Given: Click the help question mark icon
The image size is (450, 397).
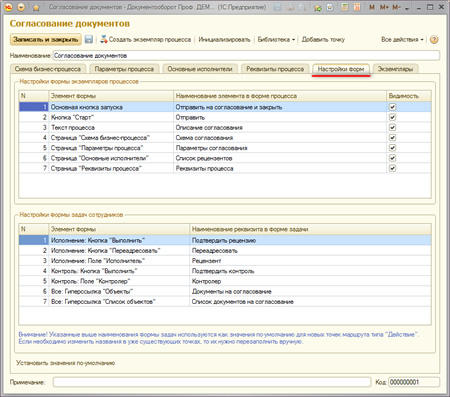Looking at the screenshot, I should click(434, 40).
